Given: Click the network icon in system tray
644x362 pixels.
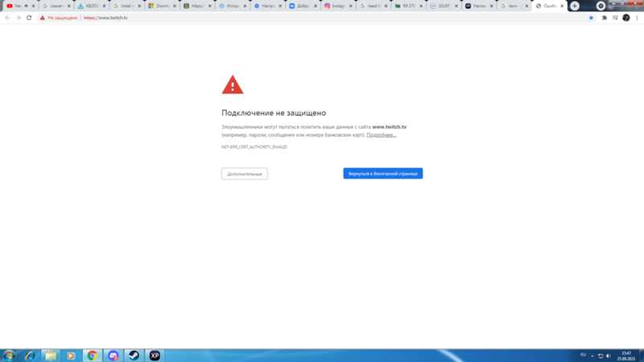Looking at the screenshot, I should click(601, 356).
